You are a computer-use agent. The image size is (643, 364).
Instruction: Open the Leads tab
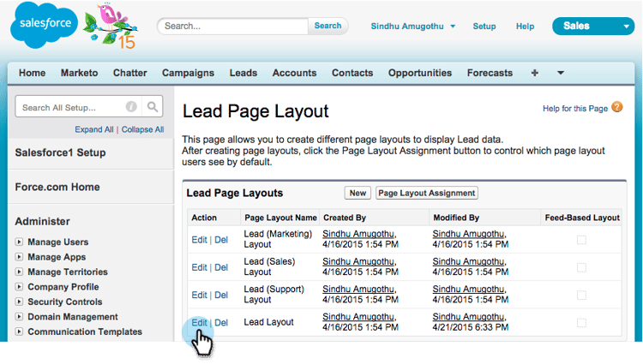pyautogui.click(x=243, y=73)
